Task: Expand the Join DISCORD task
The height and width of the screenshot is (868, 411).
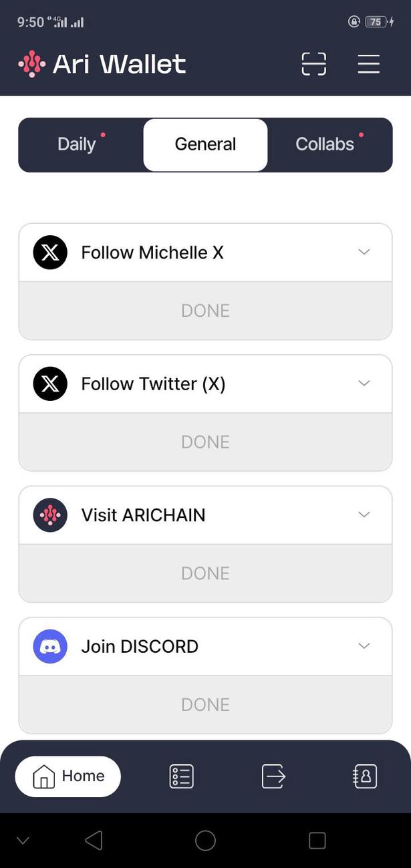Action: pyautogui.click(x=364, y=645)
